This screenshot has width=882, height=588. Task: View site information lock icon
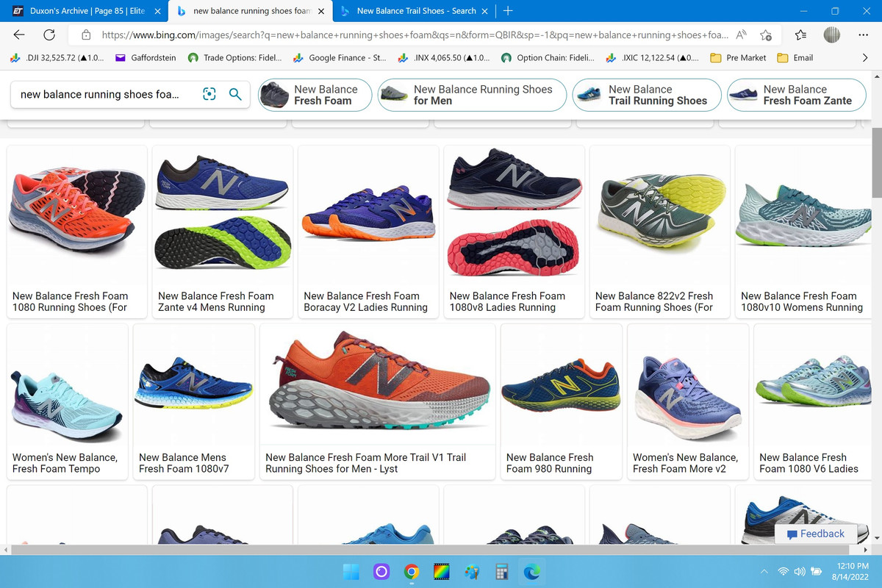pyautogui.click(x=86, y=35)
